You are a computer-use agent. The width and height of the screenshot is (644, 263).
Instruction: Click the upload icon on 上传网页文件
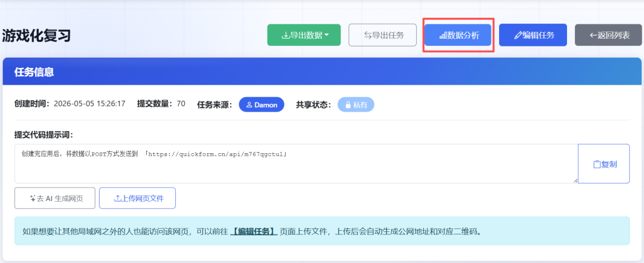[117, 199]
